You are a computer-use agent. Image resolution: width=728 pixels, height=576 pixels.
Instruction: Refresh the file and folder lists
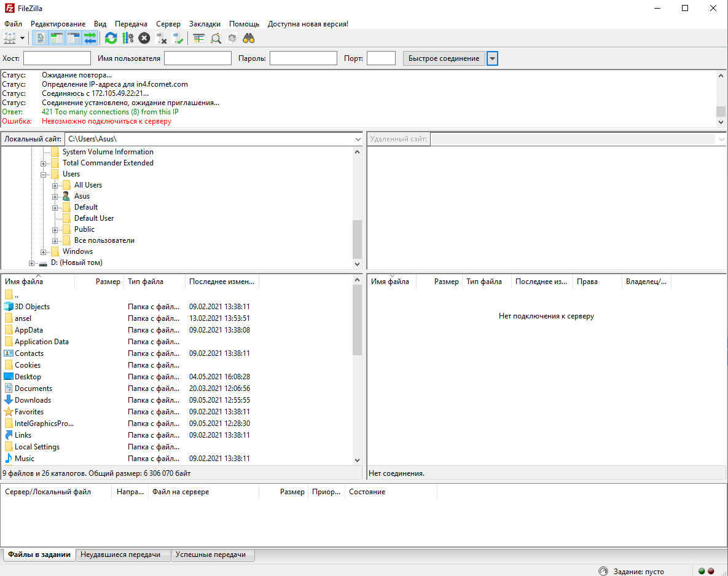pyautogui.click(x=111, y=38)
